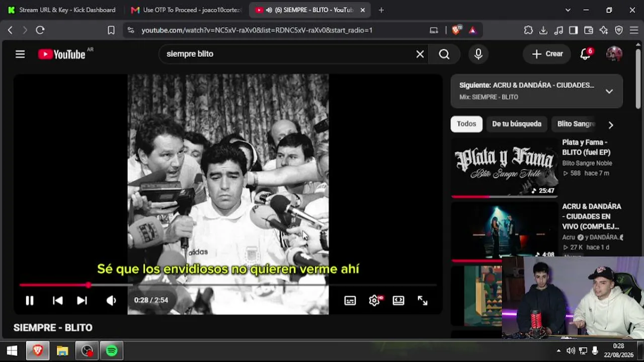Viewport: 644px width, 362px height.
Task: Click the Crear button
Action: [x=547, y=54]
